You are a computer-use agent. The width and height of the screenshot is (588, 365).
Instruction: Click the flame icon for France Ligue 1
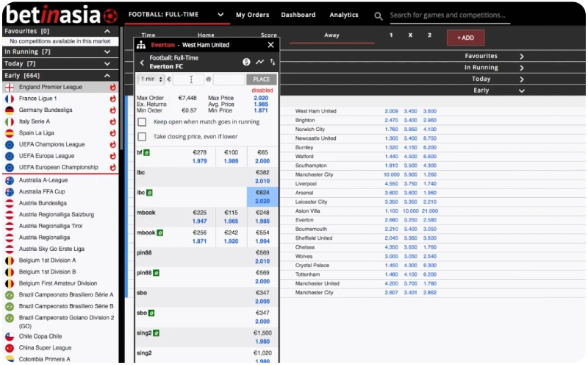coord(112,99)
